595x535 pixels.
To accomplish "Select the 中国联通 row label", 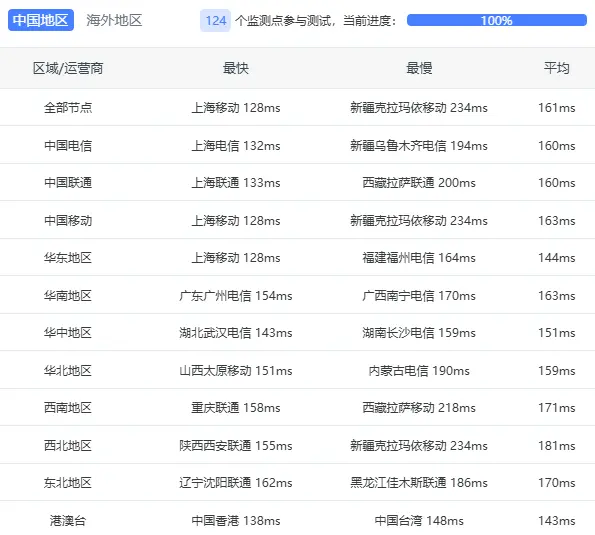I will [x=68, y=183].
